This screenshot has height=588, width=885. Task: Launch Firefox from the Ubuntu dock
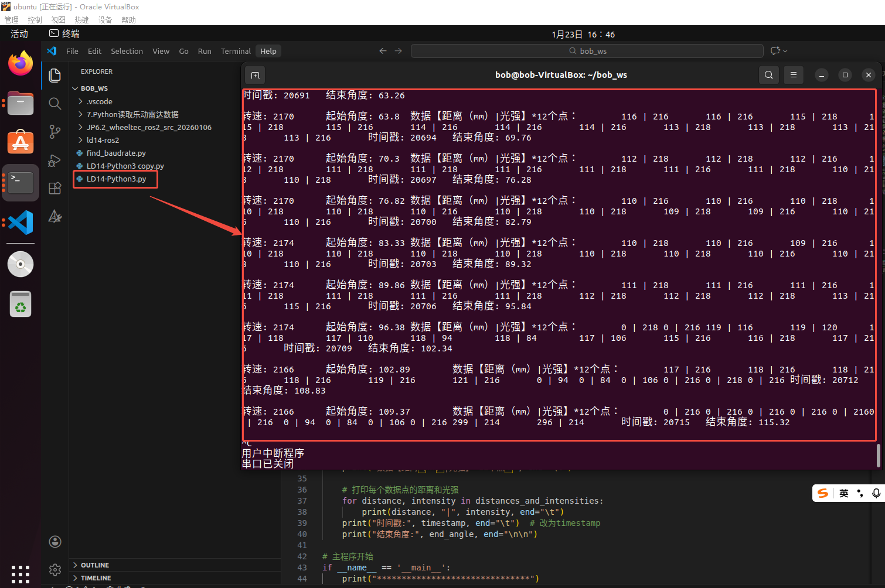pyautogui.click(x=21, y=63)
